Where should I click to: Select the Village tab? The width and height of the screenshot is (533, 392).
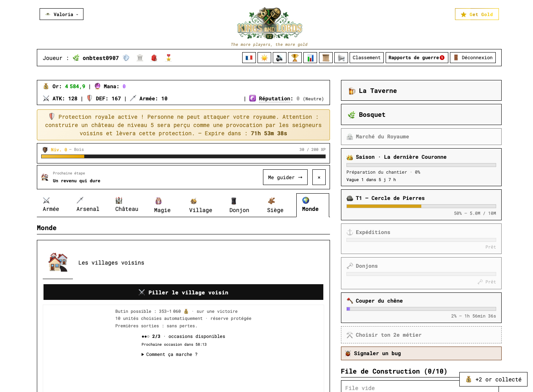(201, 205)
